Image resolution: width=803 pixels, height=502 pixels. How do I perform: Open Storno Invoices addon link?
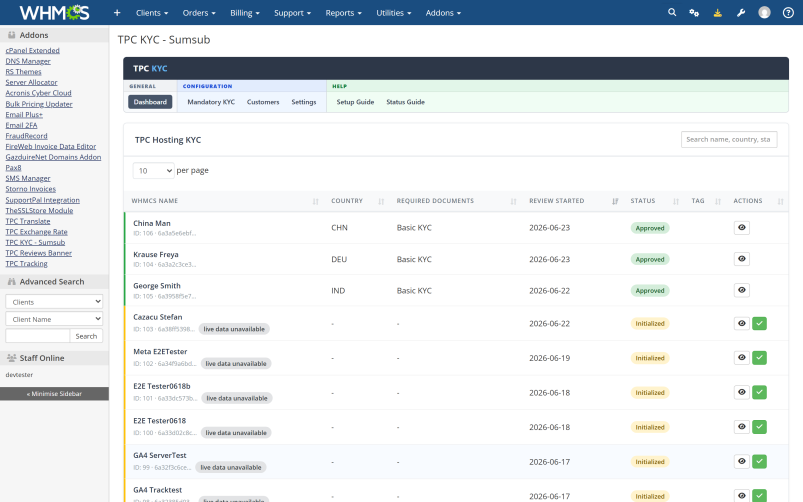click(x=31, y=189)
